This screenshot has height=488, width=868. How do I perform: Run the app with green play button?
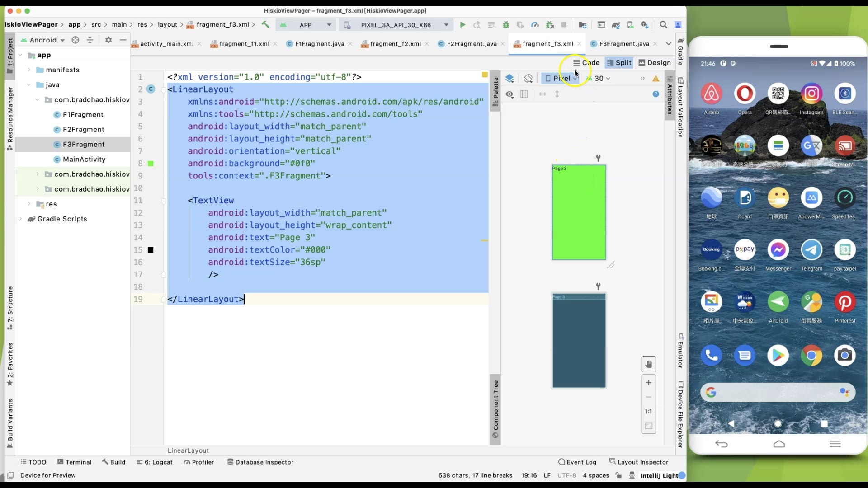click(x=462, y=25)
